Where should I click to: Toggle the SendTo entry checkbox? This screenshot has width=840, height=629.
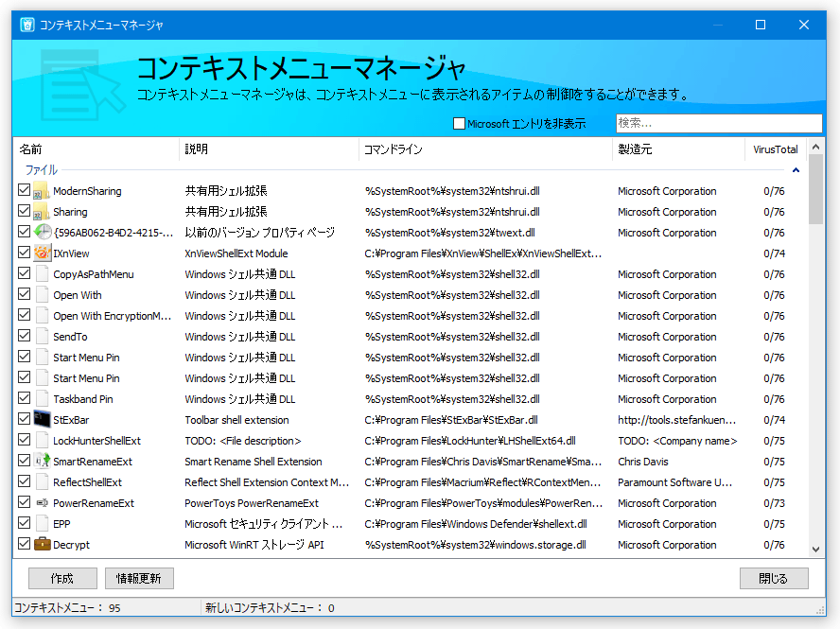24,336
